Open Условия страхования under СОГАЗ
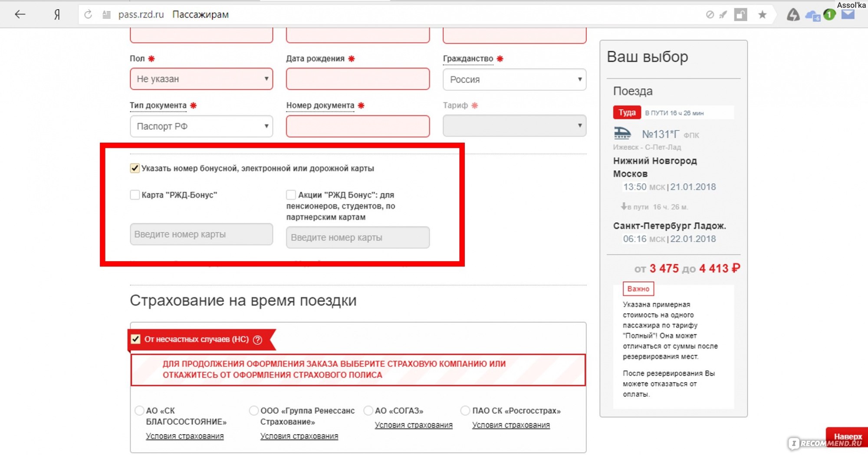 414,425
